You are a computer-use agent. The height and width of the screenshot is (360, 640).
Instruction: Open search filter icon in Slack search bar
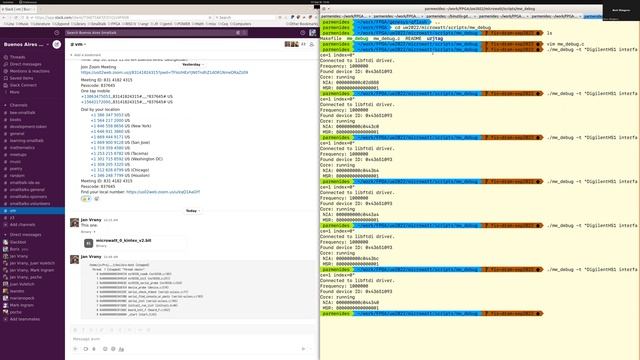point(238,33)
